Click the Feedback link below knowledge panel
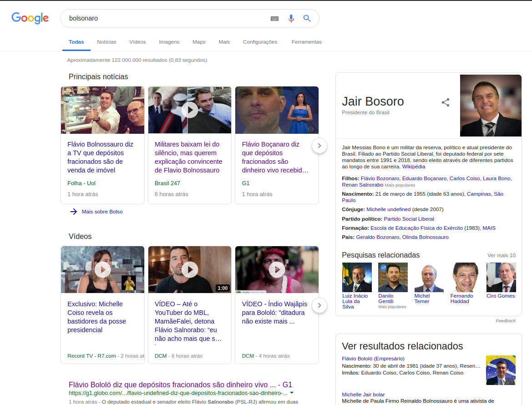This screenshot has width=532, height=405. 506,320
